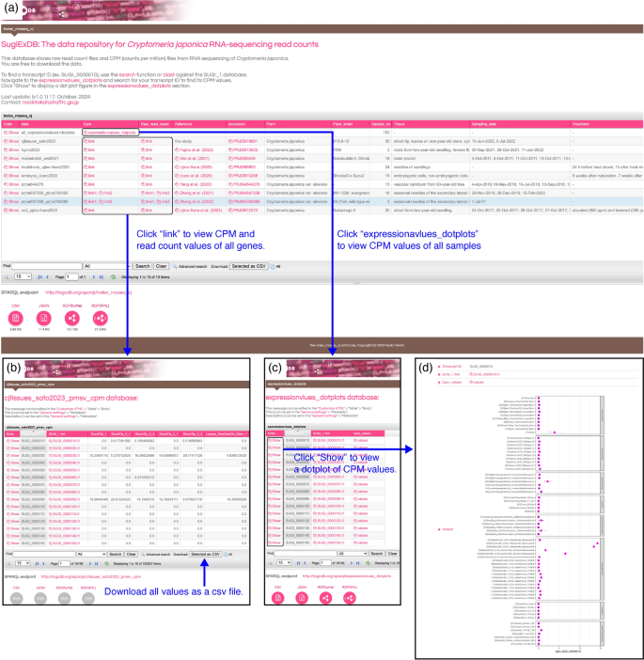
Task: Click Clear button in panel (c)
Action: (x=392, y=554)
